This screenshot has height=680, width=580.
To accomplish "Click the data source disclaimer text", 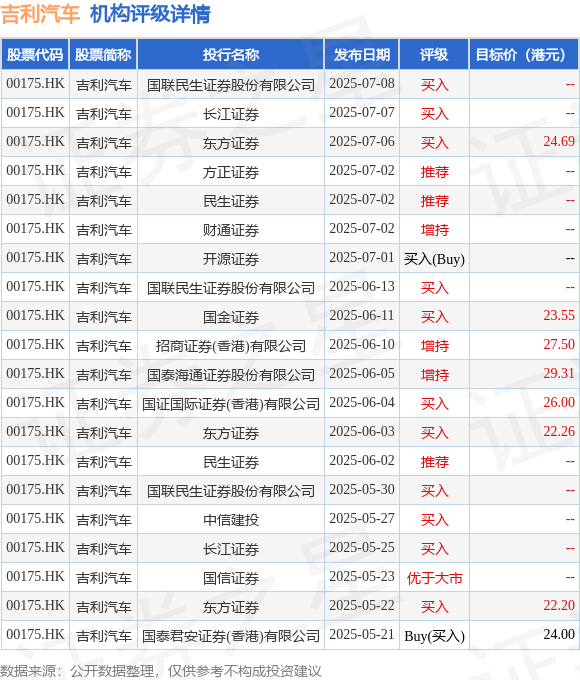I will pyautogui.click(x=161, y=671).
